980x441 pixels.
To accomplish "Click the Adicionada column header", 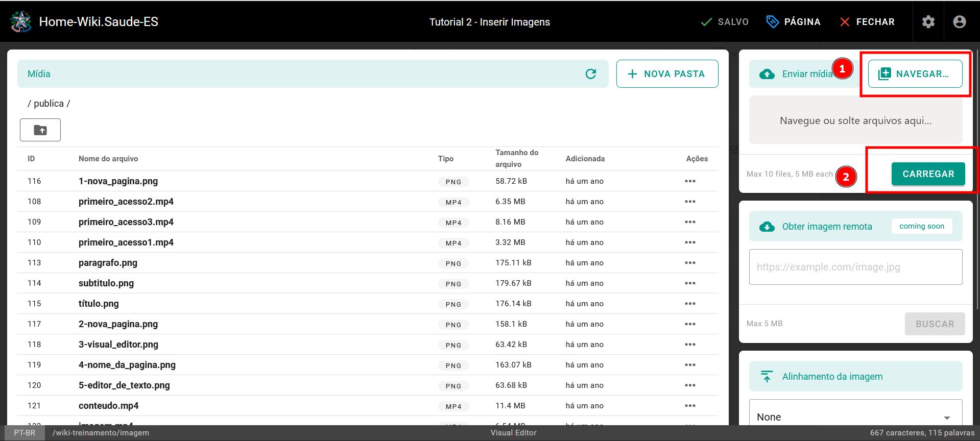I will pos(585,159).
